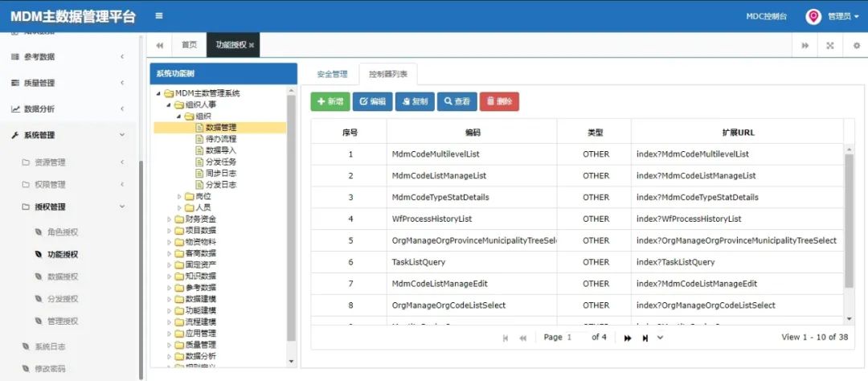Viewport: 868px width, 381px height.
Task: Switch to the 首页 tab
Action: tap(190, 45)
